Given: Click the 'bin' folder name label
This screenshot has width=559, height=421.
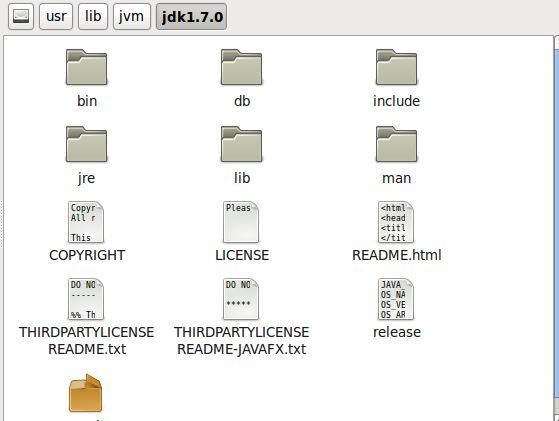Looking at the screenshot, I should tap(87, 101).
